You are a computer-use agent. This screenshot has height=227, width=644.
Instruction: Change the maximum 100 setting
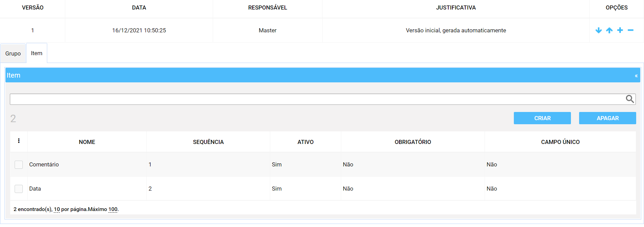[x=113, y=209]
